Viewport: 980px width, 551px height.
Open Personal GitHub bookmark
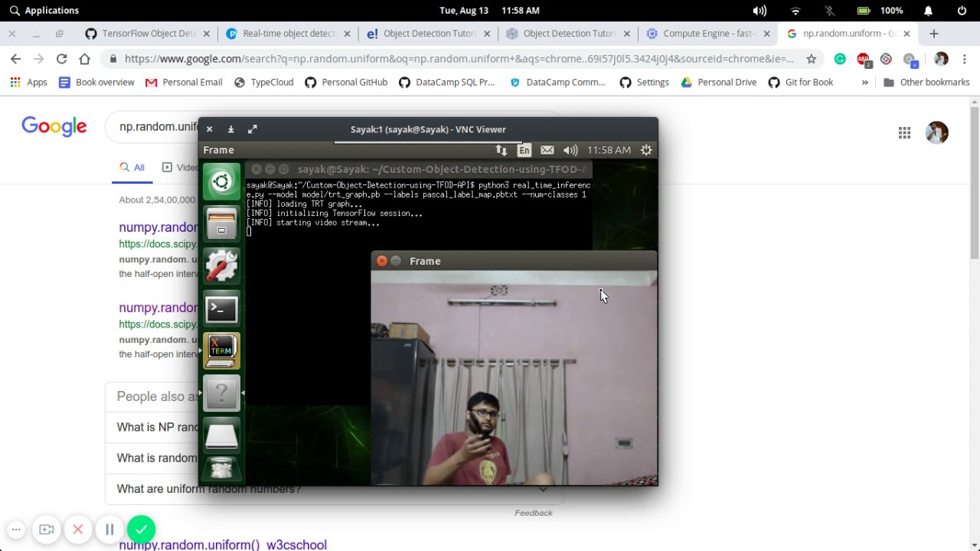point(346,83)
